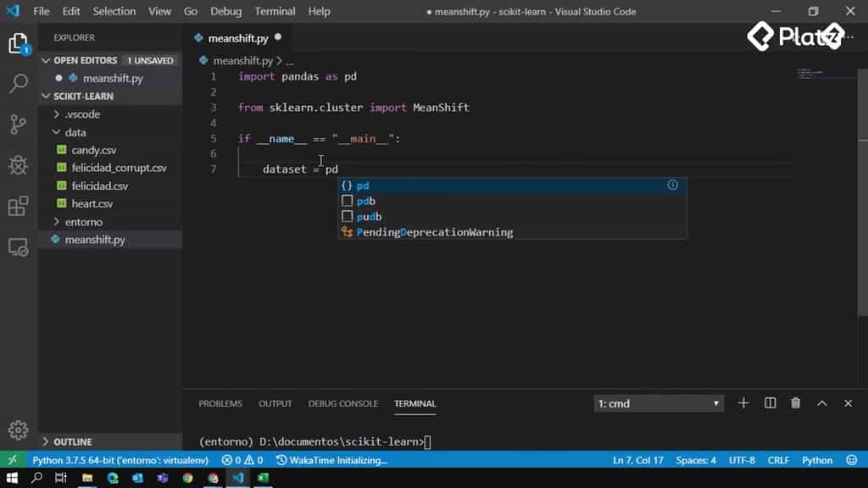Open the Explorer view in activity bar
The image size is (868, 488).
pos(19,44)
